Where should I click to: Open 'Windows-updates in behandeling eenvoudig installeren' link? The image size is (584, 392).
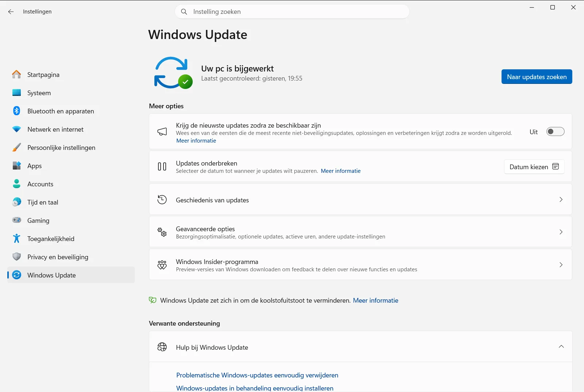[255, 388]
